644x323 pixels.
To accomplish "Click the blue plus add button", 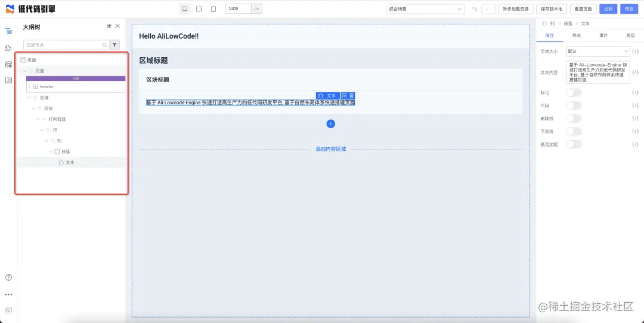I will click(330, 123).
